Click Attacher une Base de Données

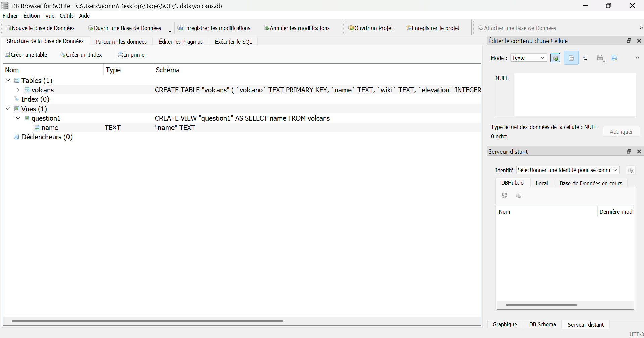click(x=517, y=28)
